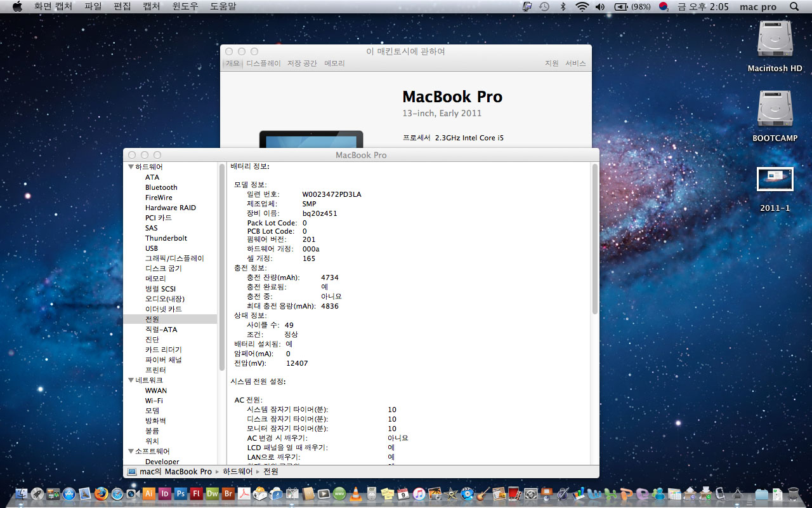Open Firefox from the dock

pos(101,493)
